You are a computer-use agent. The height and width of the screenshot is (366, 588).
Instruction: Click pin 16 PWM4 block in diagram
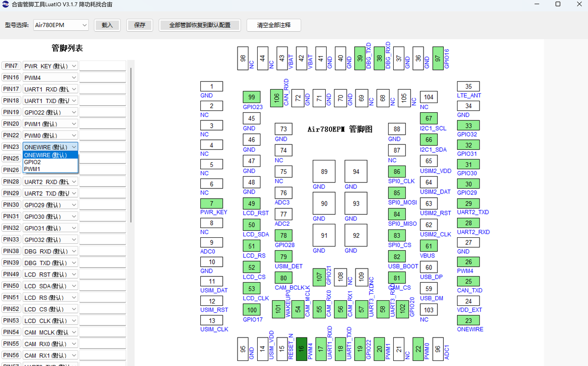point(301,349)
